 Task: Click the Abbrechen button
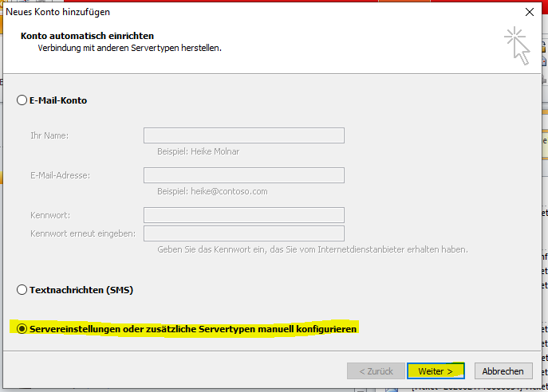point(503,371)
